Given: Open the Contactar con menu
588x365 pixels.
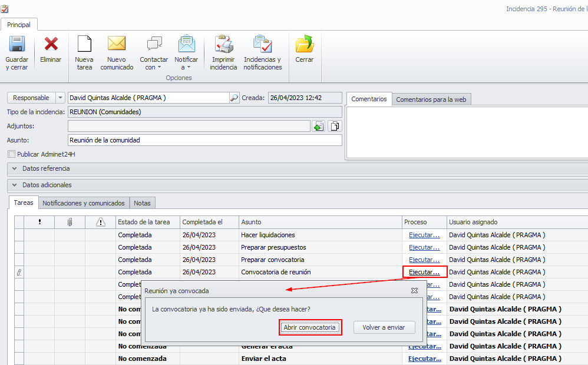Looking at the screenshot, I should click(x=154, y=52).
